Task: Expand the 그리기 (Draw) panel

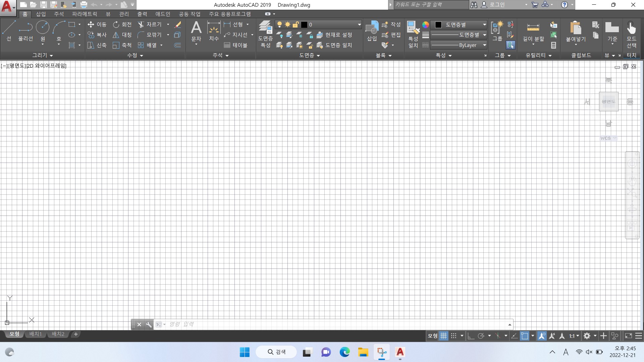Action: (43, 55)
